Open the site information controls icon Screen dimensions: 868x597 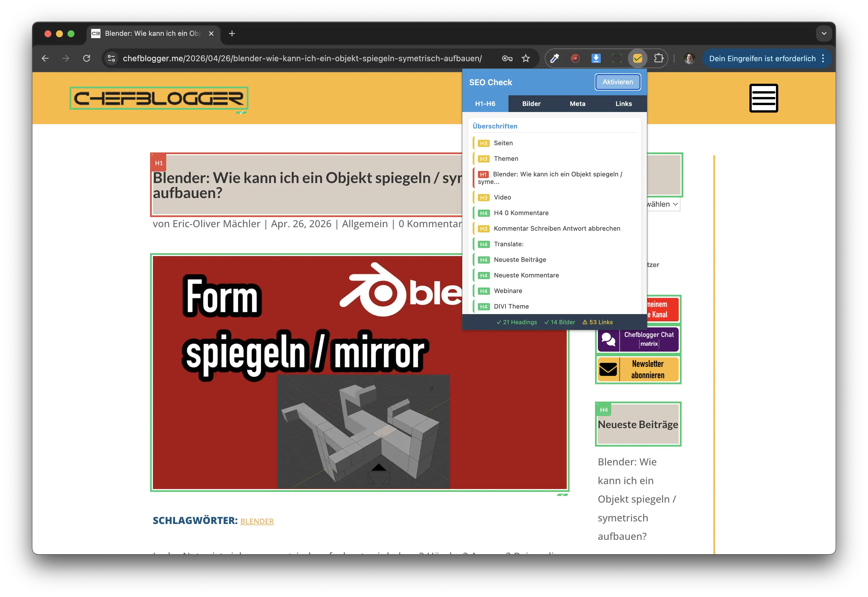click(111, 58)
